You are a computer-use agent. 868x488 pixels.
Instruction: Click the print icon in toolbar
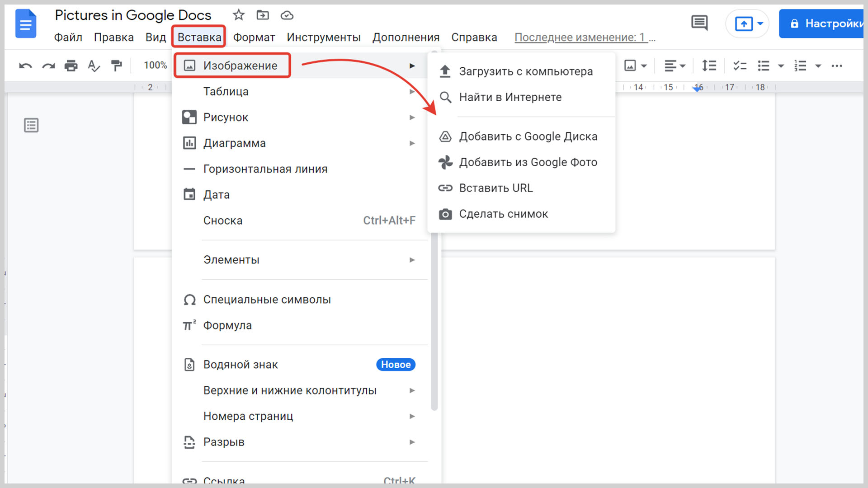click(x=71, y=66)
